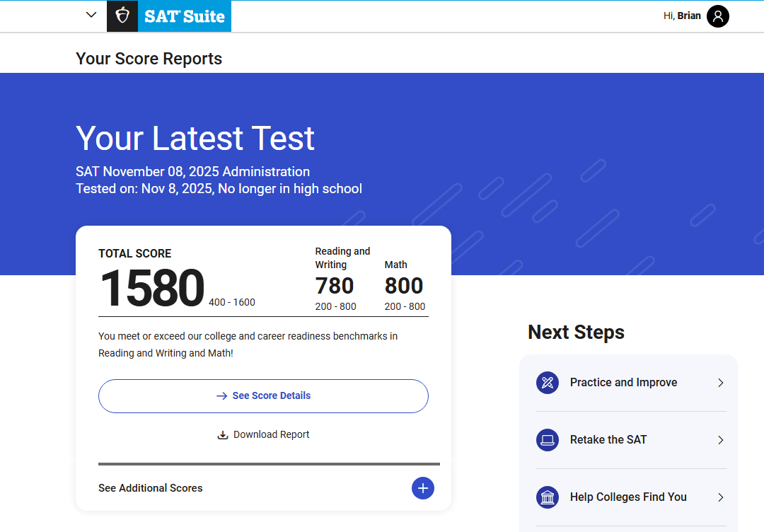This screenshot has width=764, height=532.
Task: Click the institution building icon
Action: pos(548,497)
